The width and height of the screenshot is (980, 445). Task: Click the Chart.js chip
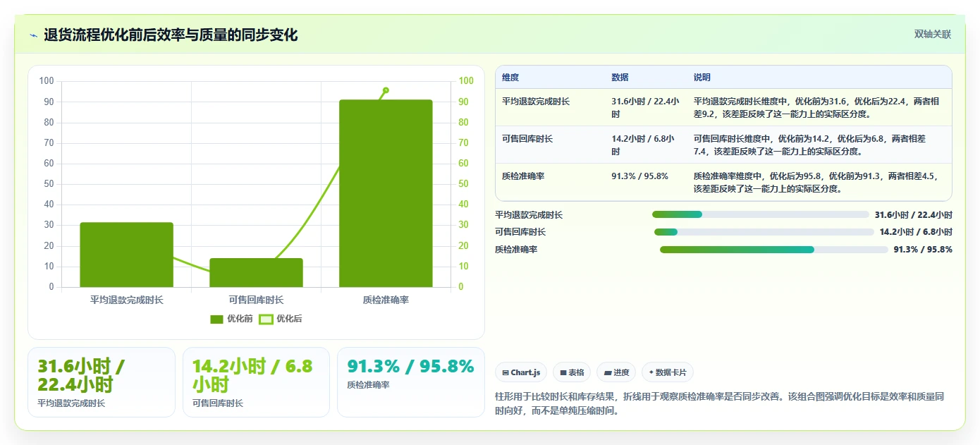pos(521,372)
